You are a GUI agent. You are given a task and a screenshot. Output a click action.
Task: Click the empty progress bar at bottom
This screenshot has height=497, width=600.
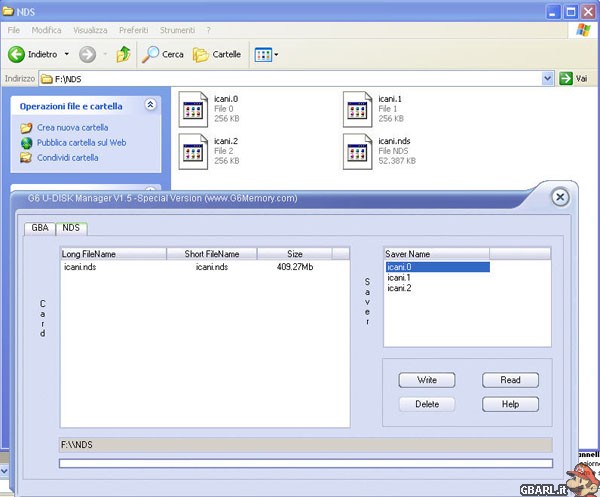[306, 463]
